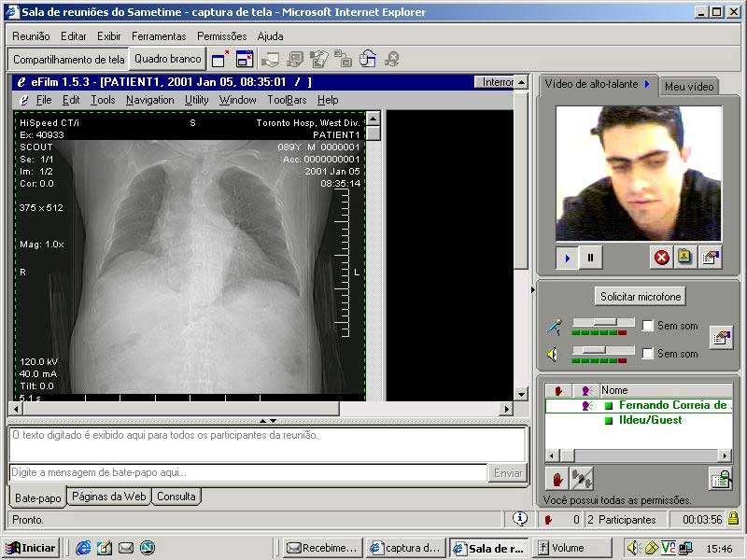
Task: Open the Ferramentas menu
Action: click(159, 36)
